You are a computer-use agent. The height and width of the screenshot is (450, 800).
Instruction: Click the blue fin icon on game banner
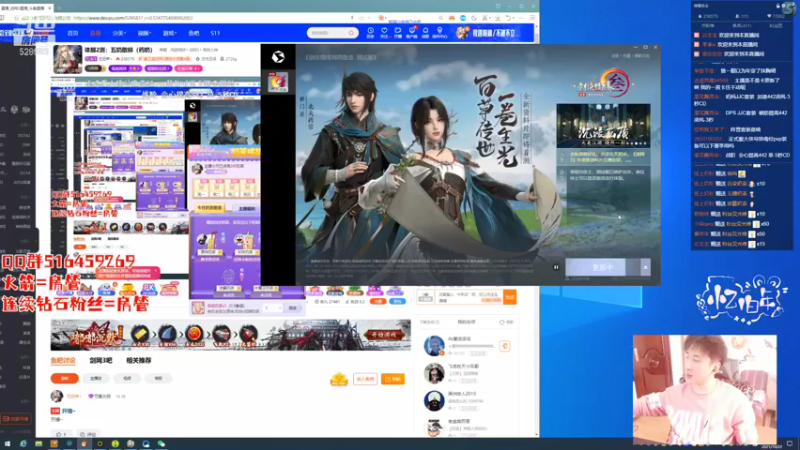(x=167, y=335)
